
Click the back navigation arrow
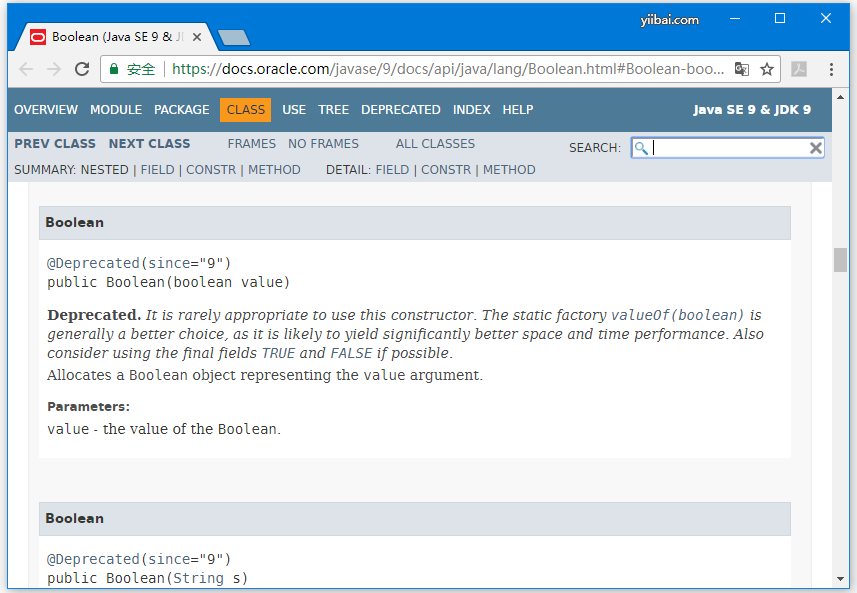(26, 70)
